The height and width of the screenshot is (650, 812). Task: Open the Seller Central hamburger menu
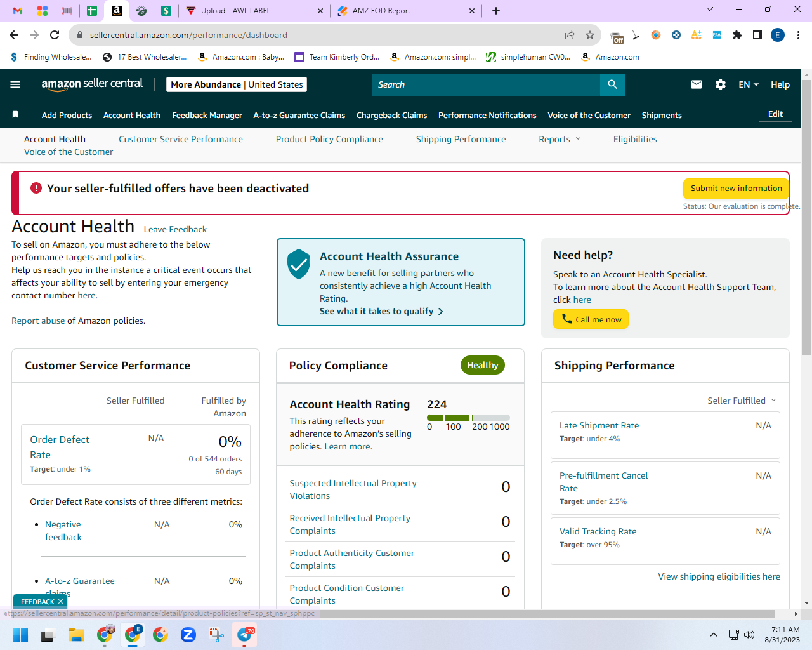coord(16,84)
